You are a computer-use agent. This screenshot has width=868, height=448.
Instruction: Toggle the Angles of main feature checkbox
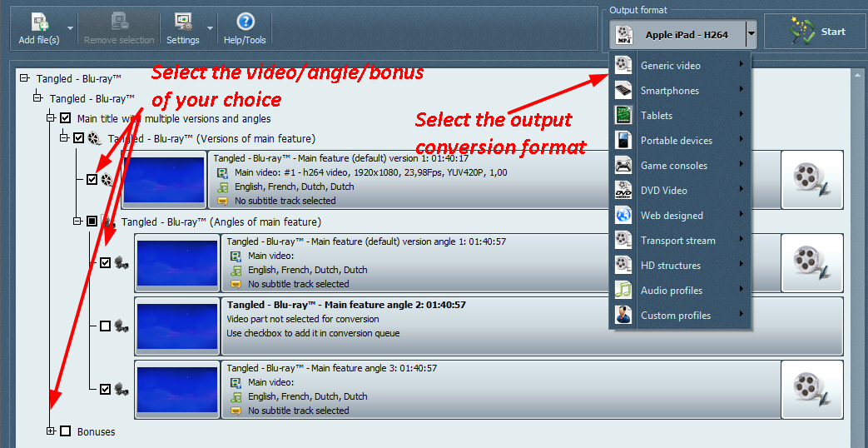tap(92, 222)
